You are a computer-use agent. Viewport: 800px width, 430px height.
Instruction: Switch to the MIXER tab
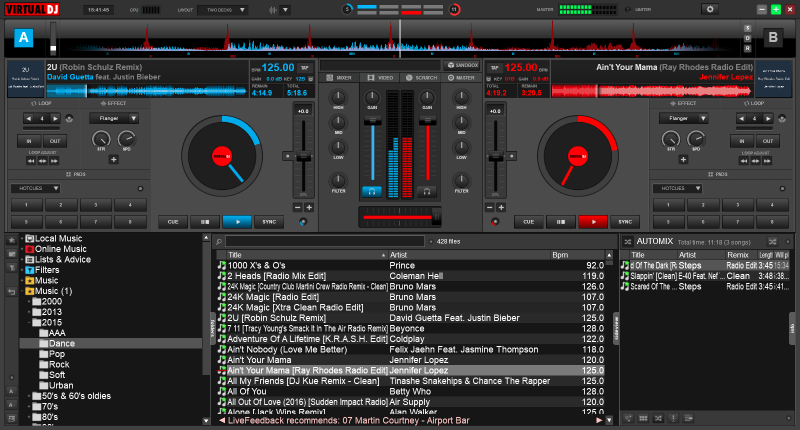pos(339,78)
